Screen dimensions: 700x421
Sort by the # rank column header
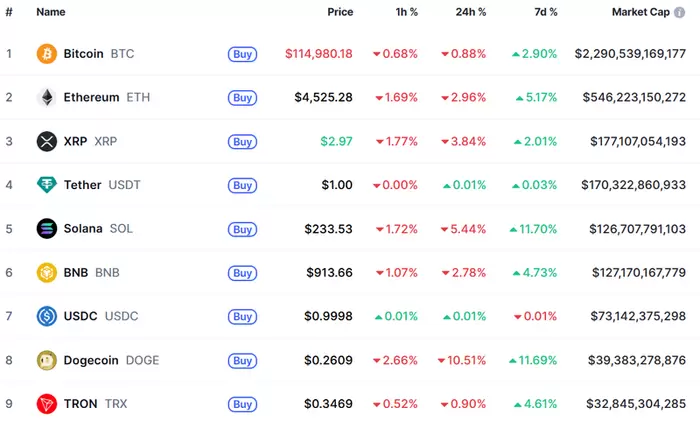click(x=9, y=12)
